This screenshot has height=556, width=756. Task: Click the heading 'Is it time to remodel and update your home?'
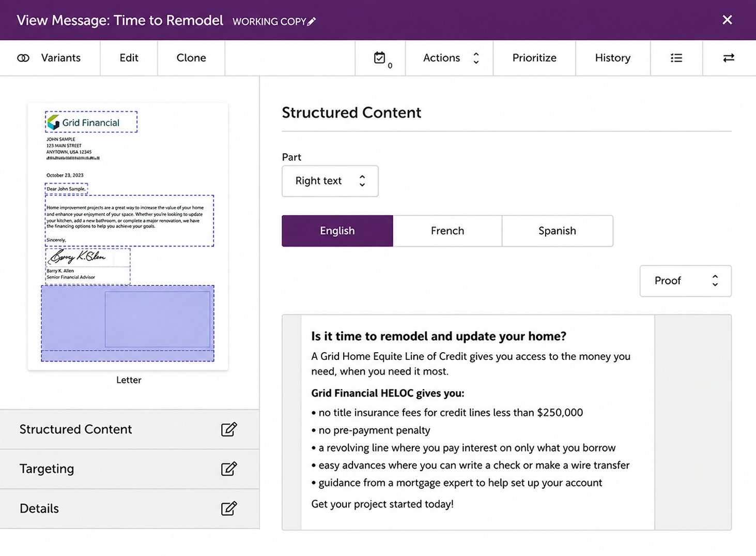439,336
